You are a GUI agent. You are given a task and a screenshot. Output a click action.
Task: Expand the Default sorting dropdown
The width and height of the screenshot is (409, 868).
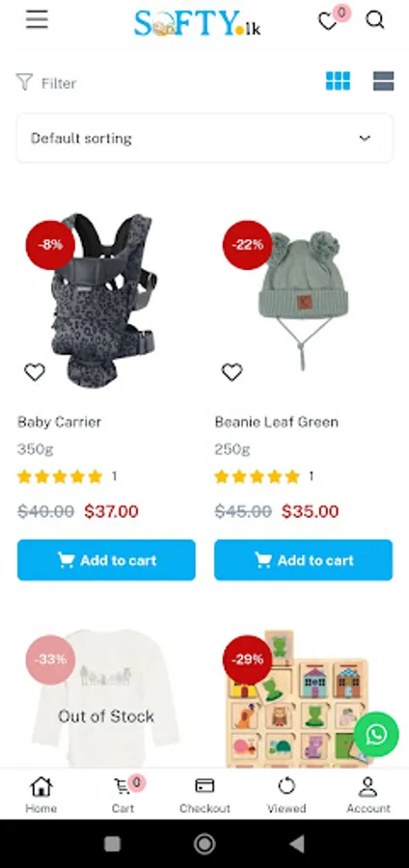(204, 138)
